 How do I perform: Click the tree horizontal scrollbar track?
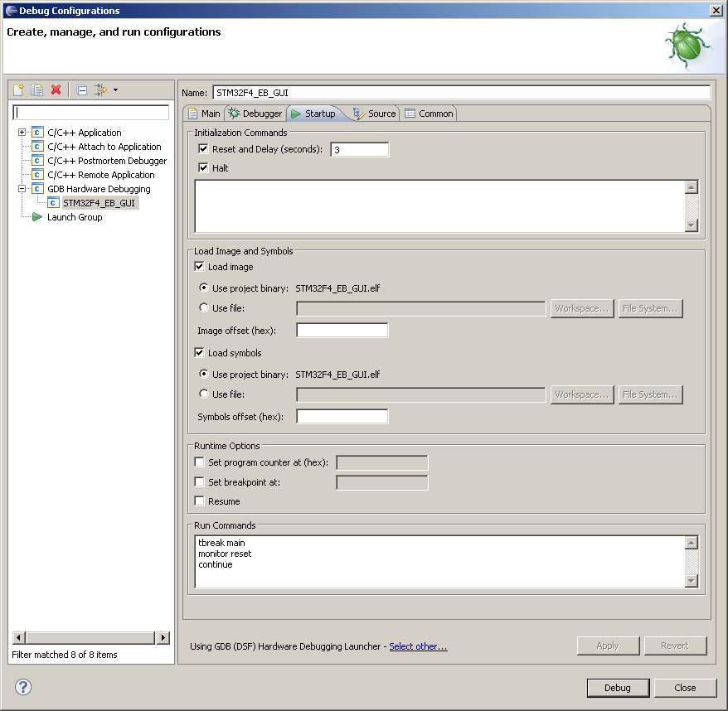tap(90, 638)
